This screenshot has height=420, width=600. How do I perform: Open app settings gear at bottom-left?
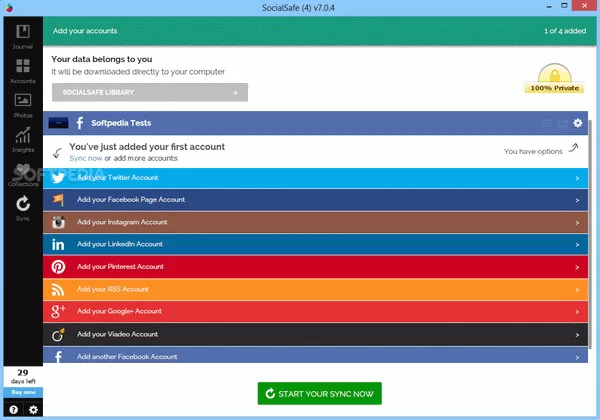pyautogui.click(x=33, y=410)
